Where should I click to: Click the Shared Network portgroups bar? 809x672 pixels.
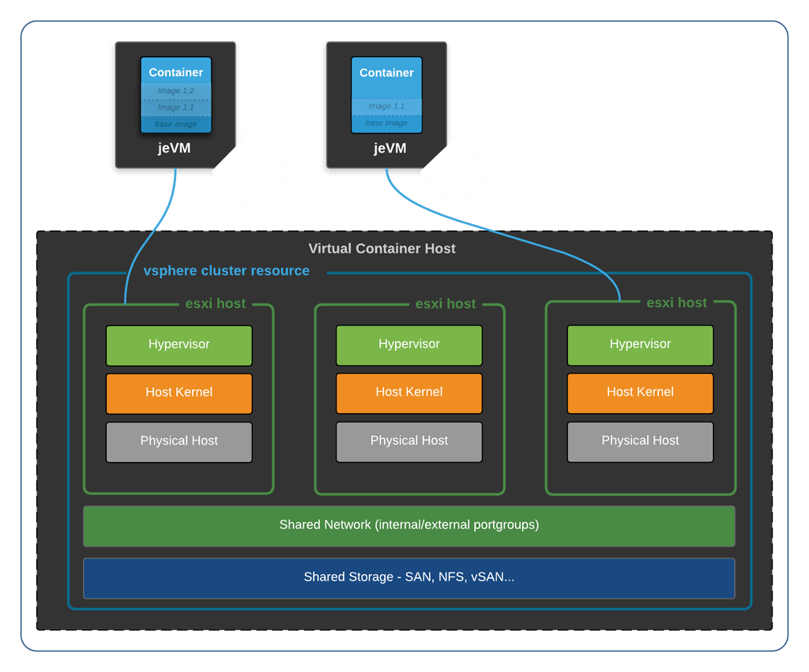coord(408,525)
